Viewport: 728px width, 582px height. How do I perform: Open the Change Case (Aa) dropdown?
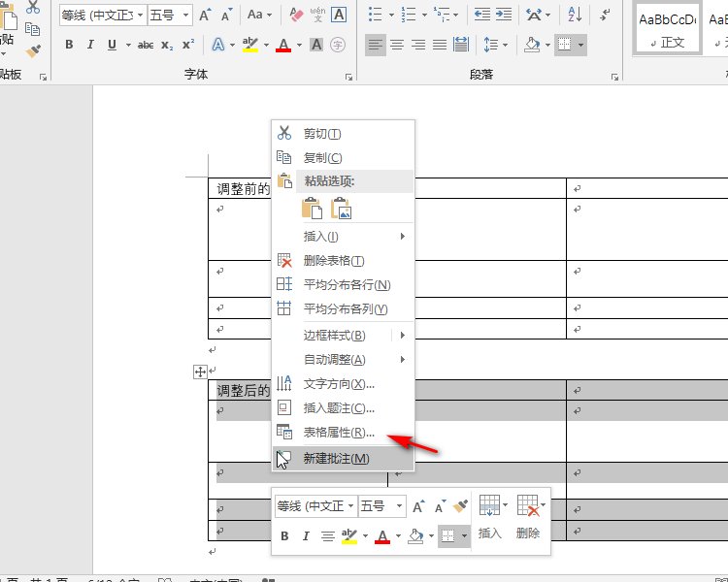point(259,15)
